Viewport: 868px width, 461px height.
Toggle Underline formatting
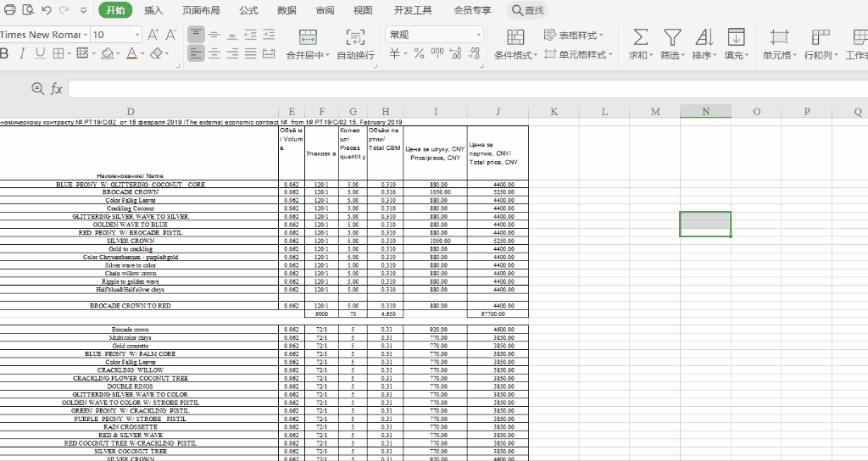[40, 53]
